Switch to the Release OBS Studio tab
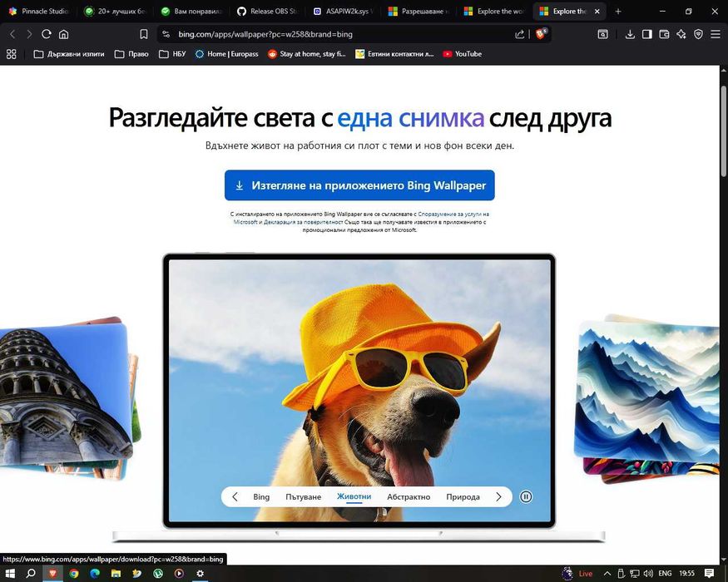This screenshot has width=728, height=582. 269,12
